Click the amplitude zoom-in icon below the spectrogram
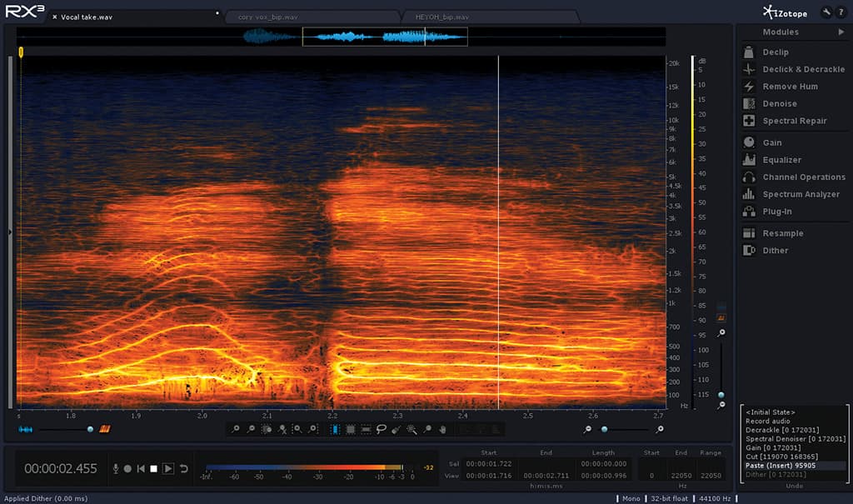 coord(660,429)
